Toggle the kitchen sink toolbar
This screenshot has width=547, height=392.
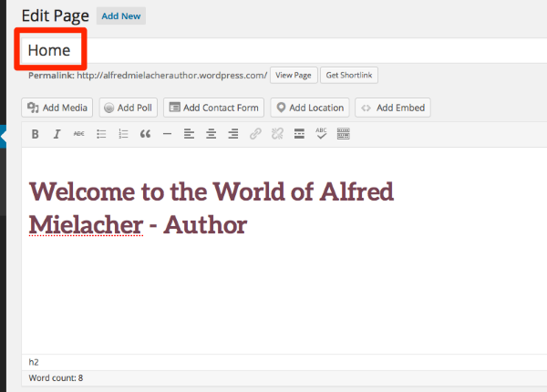(x=344, y=134)
